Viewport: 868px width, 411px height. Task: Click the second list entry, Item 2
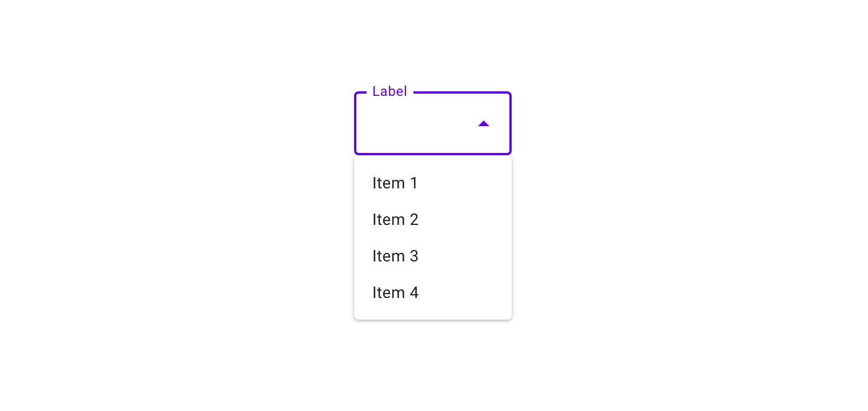click(395, 220)
